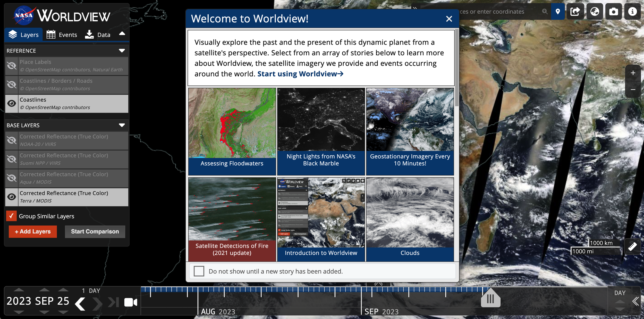Screen dimensions: 644x319
Task: Hide the Coastlines layer eye icon
Action: [x=12, y=103]
